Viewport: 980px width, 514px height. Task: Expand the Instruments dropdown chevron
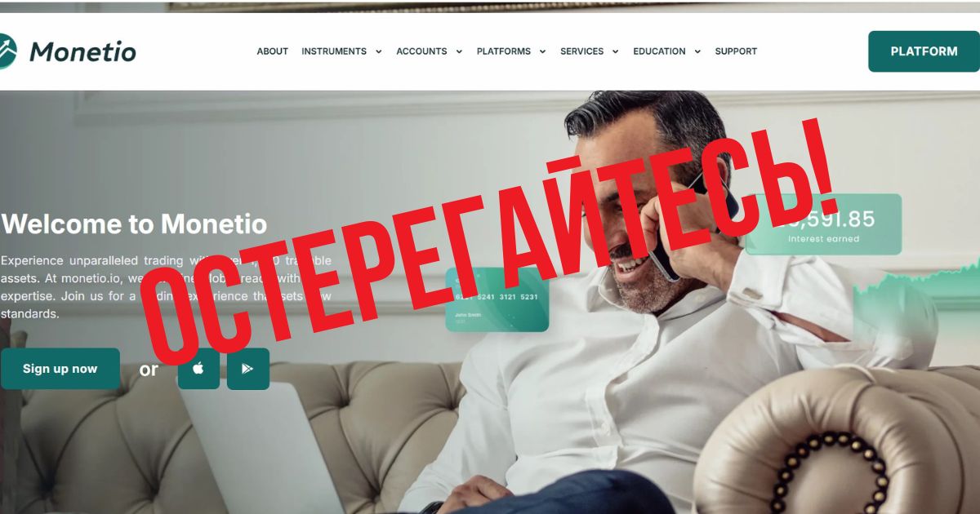pyautogui.click(x=378, y=51)
